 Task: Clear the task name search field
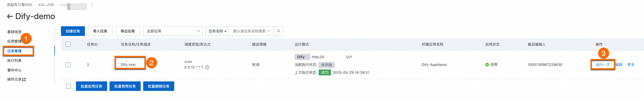pos(269,31)
